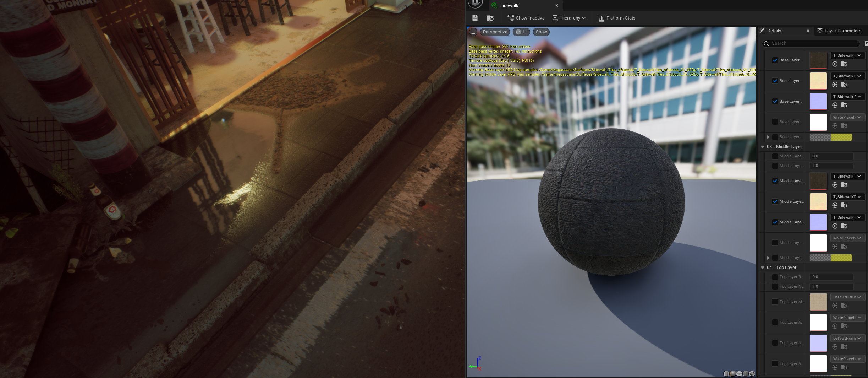868x378 pixels.
Task: Select the custom mesh preview icon
Action: click(752, 373)
